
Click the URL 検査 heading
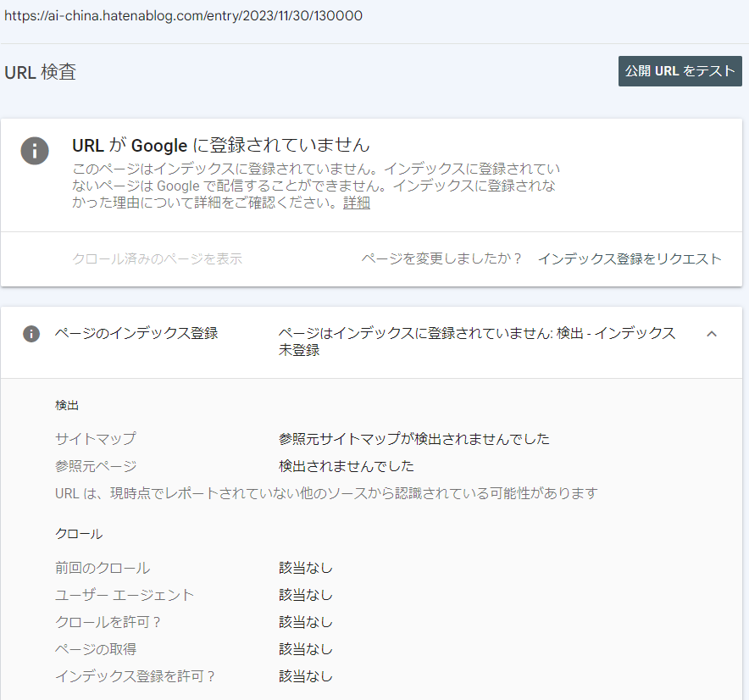tap(40, 72)
